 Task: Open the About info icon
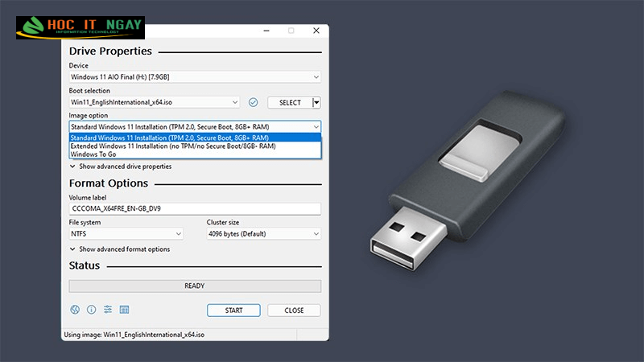click(91, 310)
